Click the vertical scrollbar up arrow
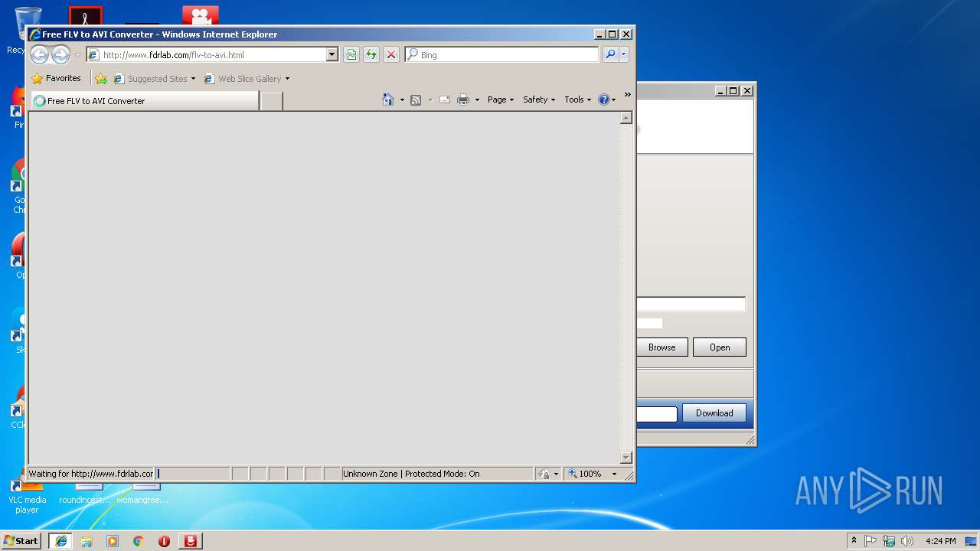 pyautogui.click(x=626, y=118)
